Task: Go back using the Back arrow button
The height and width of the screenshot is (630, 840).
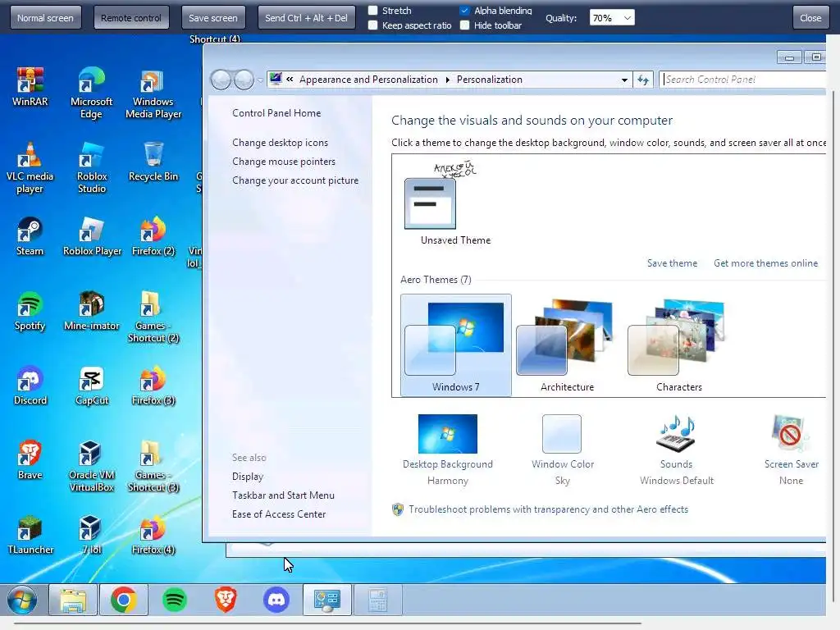Action: (221, 80)
